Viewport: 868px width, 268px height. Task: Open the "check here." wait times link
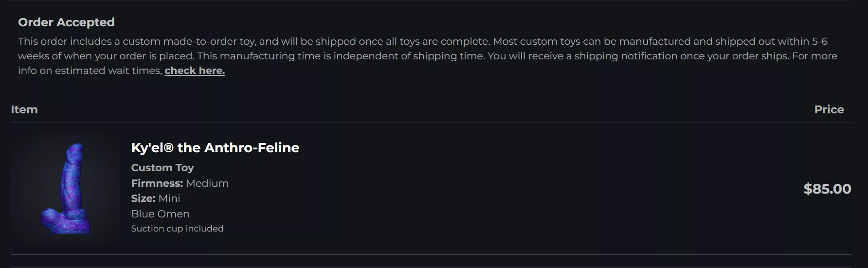tap(195, 71)
